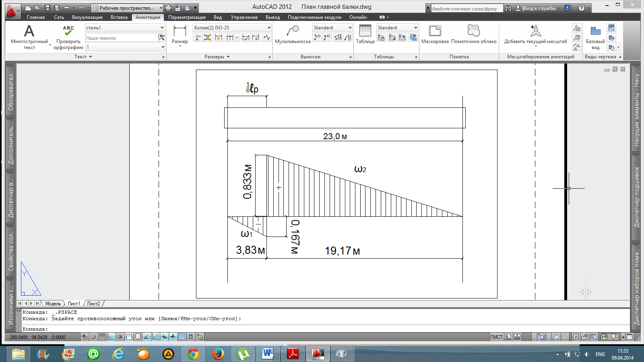Viewport: 644px width, 362px height.
Task: Toggle Polar tracking in status bar
Action: point(120,337)
